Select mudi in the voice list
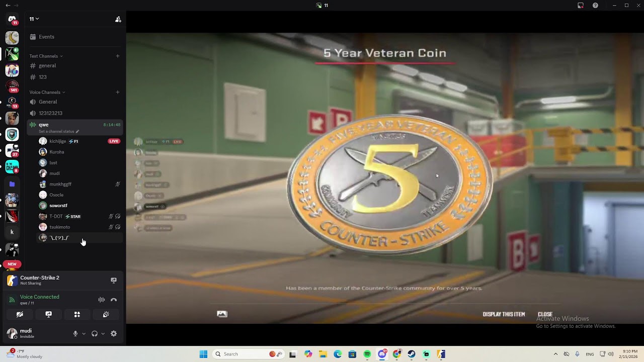Viewport: 644px width, 362px height. pos(79,173)
